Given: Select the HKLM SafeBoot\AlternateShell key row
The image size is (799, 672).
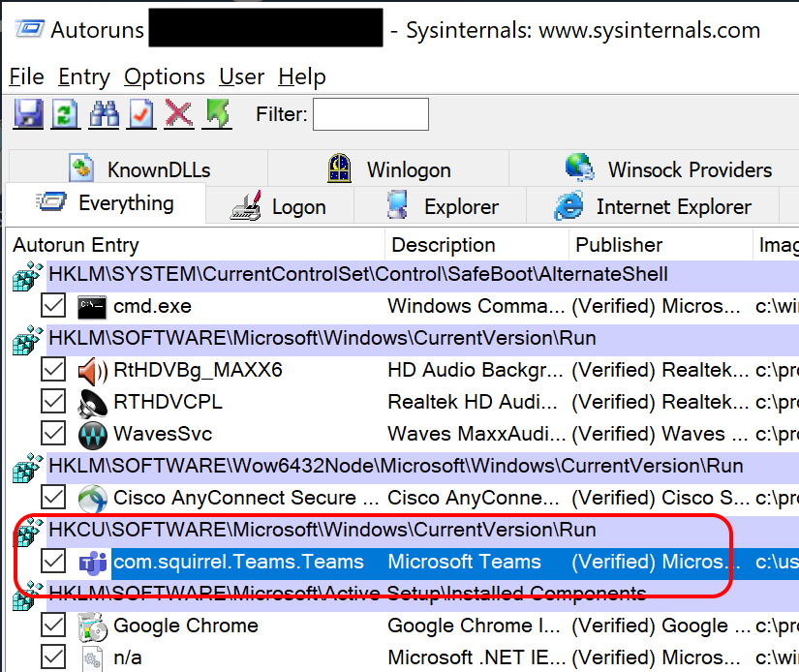Looking at the screenshot, I should click(x=423, y=275).
